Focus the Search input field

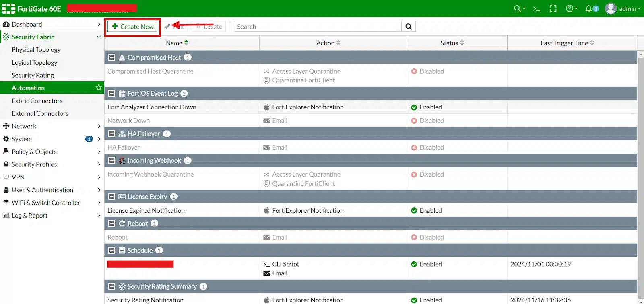tap(318, 27)
